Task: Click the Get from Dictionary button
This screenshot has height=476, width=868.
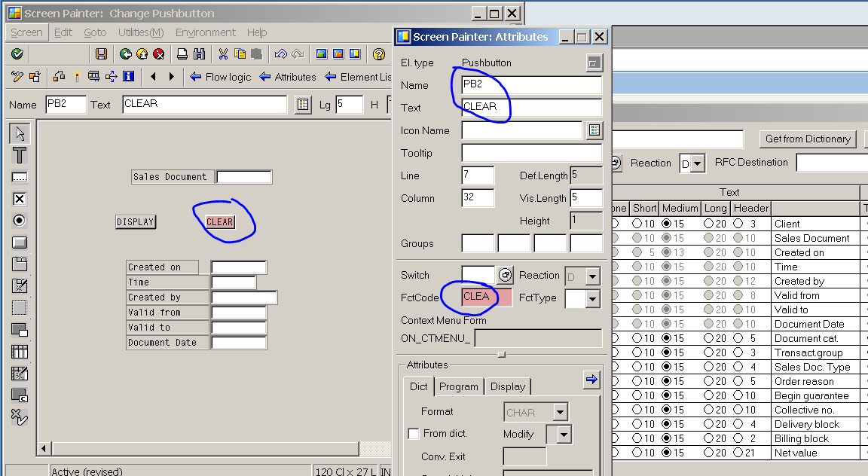Action: tap(808, 139)
